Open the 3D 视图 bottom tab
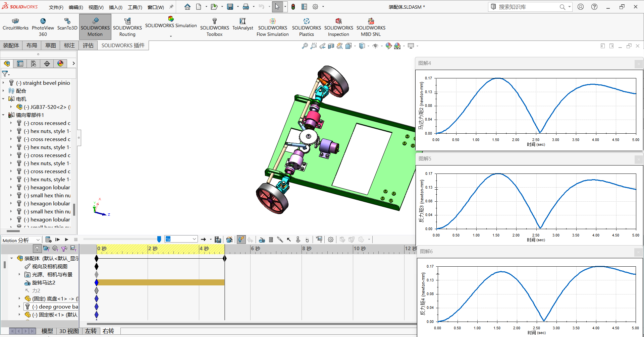Viewport: 644px width, 337px height. coord(69,331)
